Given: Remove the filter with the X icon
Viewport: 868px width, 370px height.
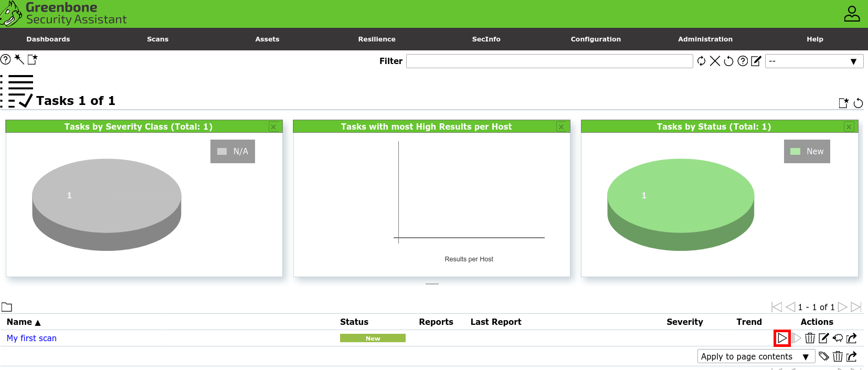Looking at the screenshot, I should coord(715,61).
